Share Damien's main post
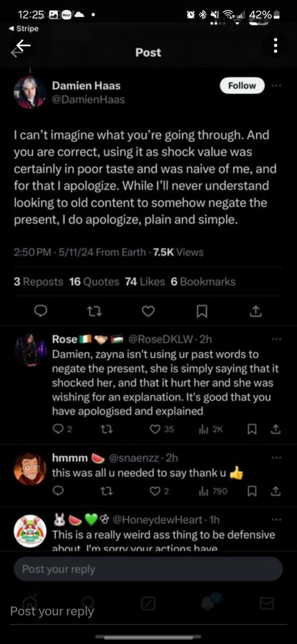 tap(255, 311)
